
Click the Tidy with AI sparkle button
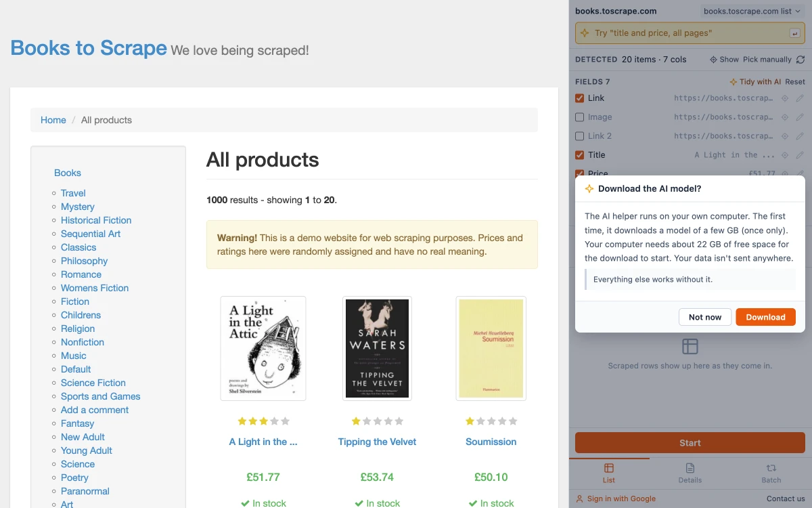[754, 82]
